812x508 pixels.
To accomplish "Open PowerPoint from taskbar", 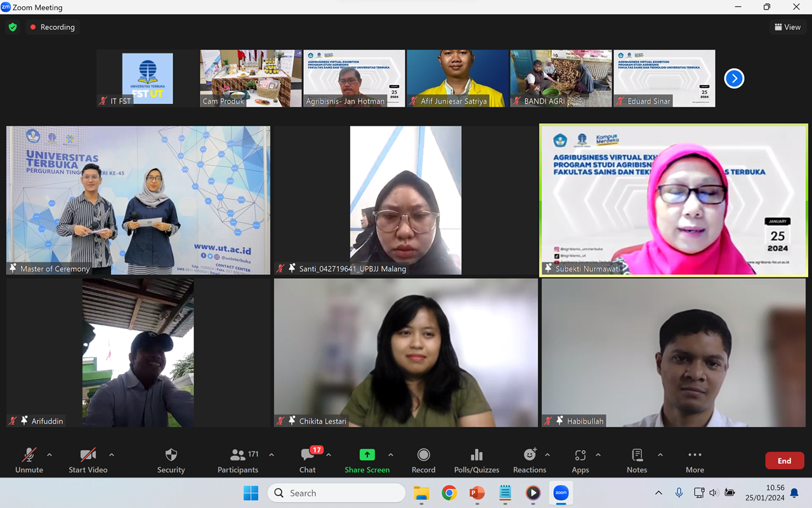I will tap(477, 493).
